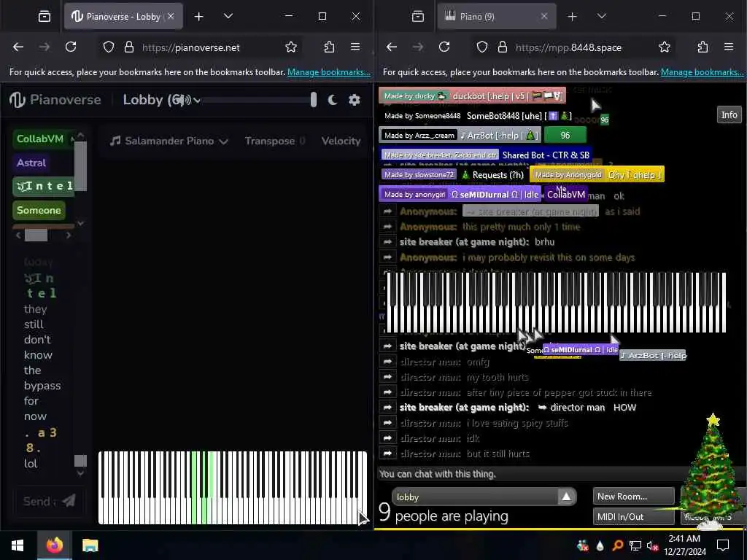Select user Astral in Pianoverse list
747x560 pixels.
[x=31, y=163]
